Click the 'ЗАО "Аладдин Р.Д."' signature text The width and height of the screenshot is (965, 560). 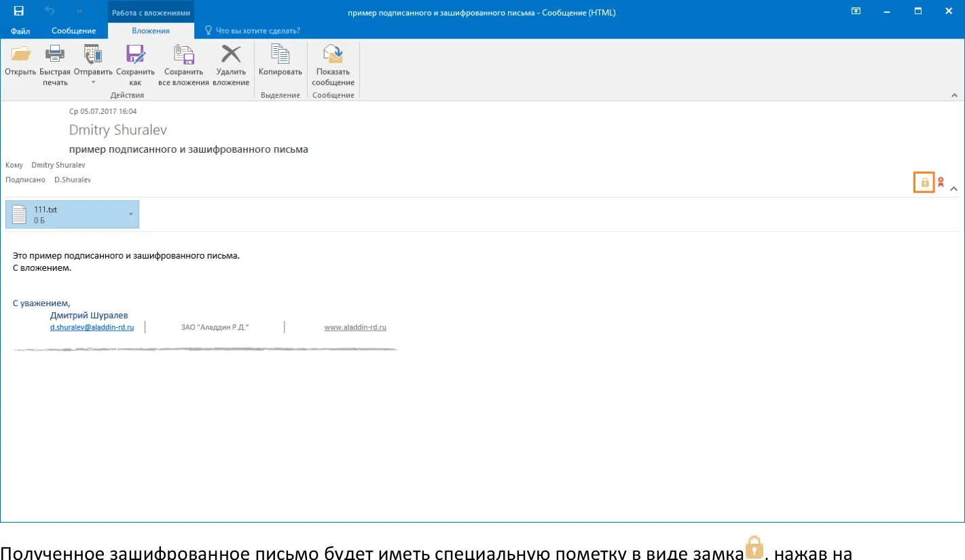click(x=215, y=327)
